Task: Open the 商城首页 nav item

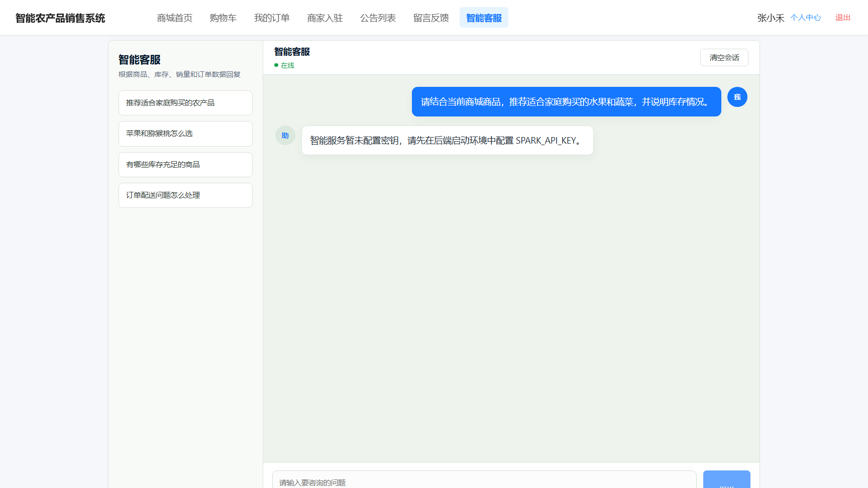Action: click(175, 18)
